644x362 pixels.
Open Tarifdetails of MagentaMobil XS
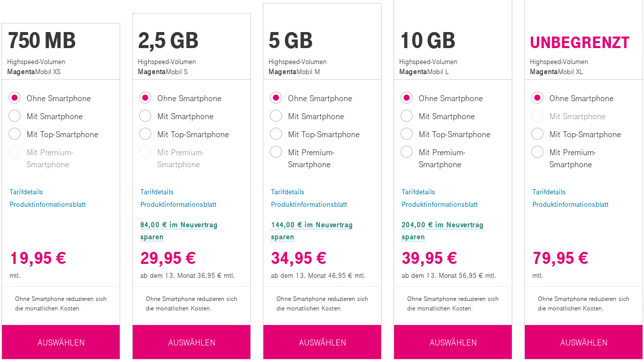coord(26,191)
